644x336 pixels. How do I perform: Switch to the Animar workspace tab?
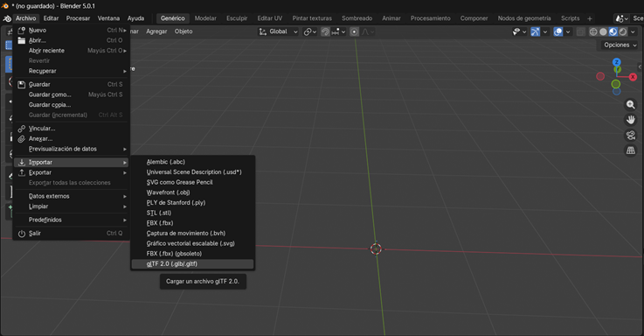[391, 18]
